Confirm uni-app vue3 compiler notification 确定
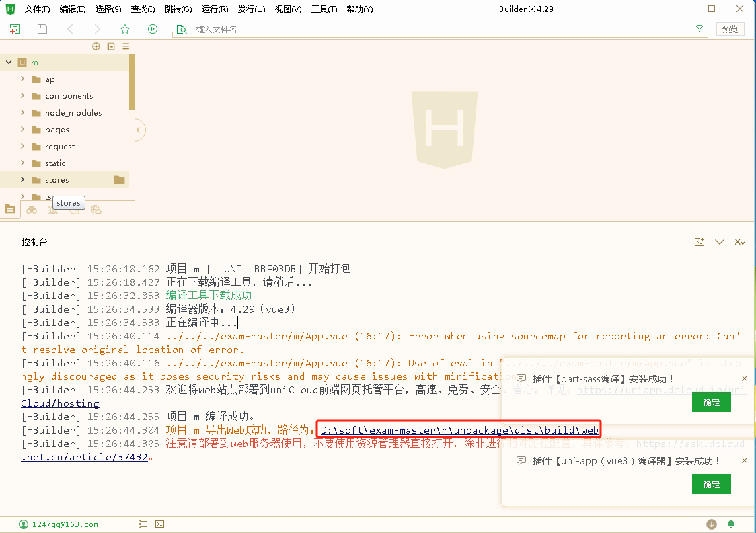Image resolution: width=756 pixels, height=533 pixels. [711, 484]
